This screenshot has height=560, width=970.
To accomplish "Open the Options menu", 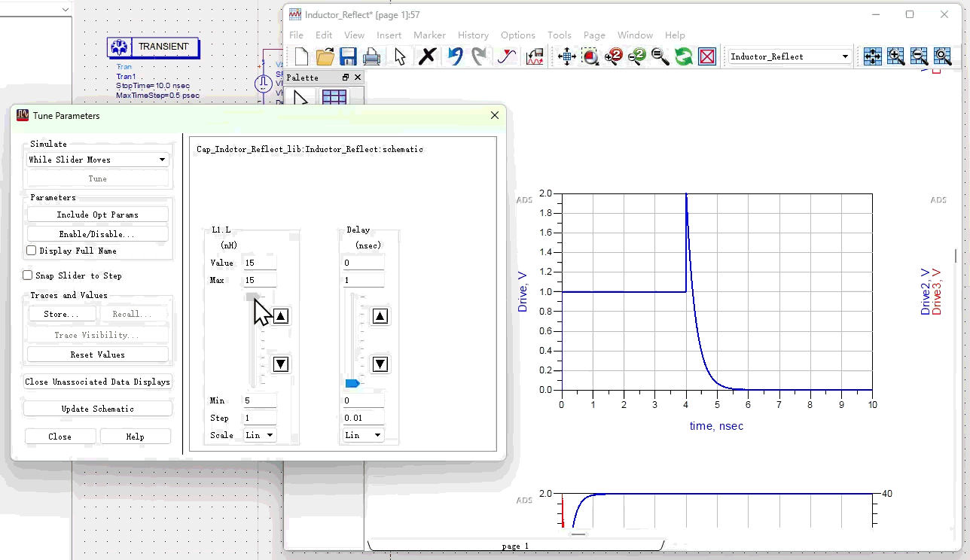I will [518, 35].
